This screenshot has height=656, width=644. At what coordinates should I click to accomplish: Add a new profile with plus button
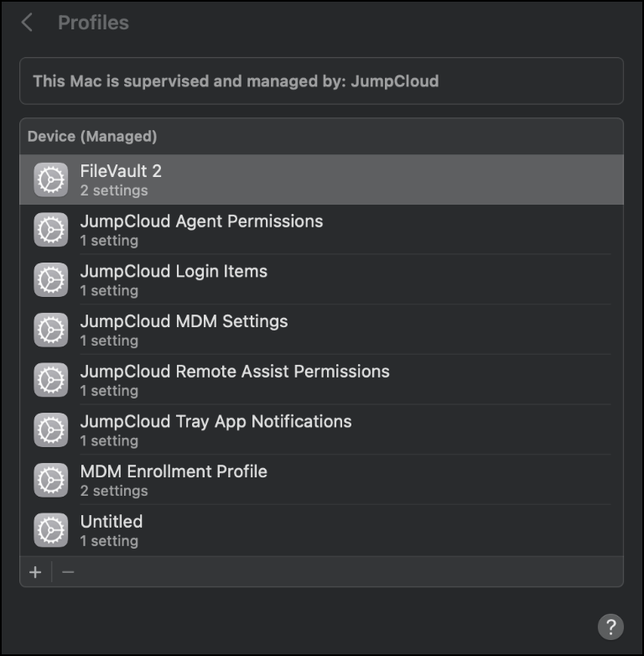(x=35, y=572)
